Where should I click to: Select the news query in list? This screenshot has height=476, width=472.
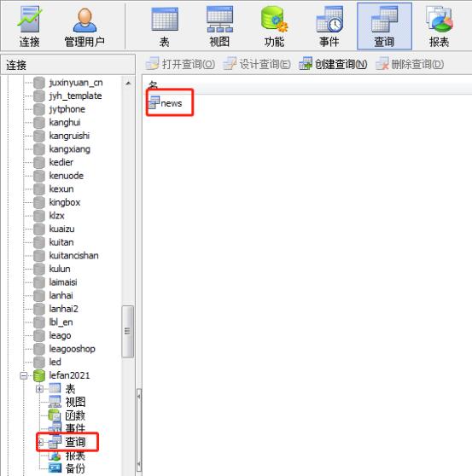[x=166, y=103]
